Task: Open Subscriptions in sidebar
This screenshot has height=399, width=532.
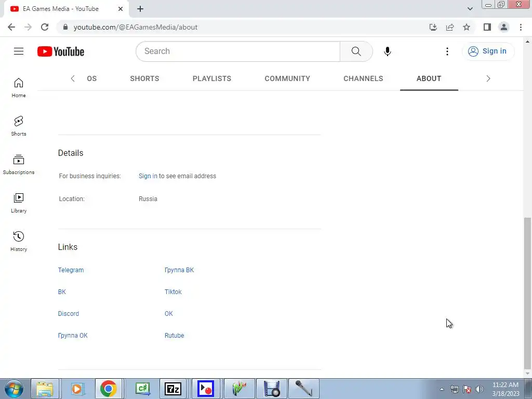Action: (19, 165)
